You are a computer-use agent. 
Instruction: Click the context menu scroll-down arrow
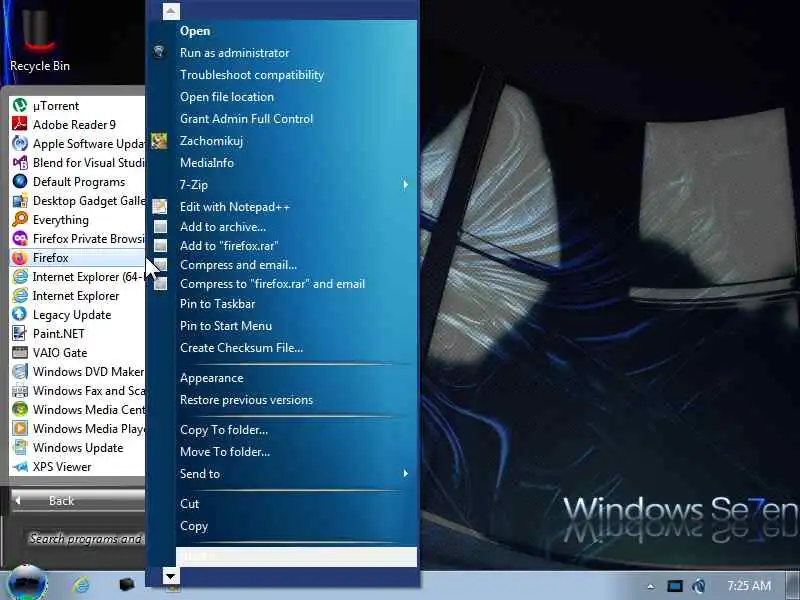(171, 577)
